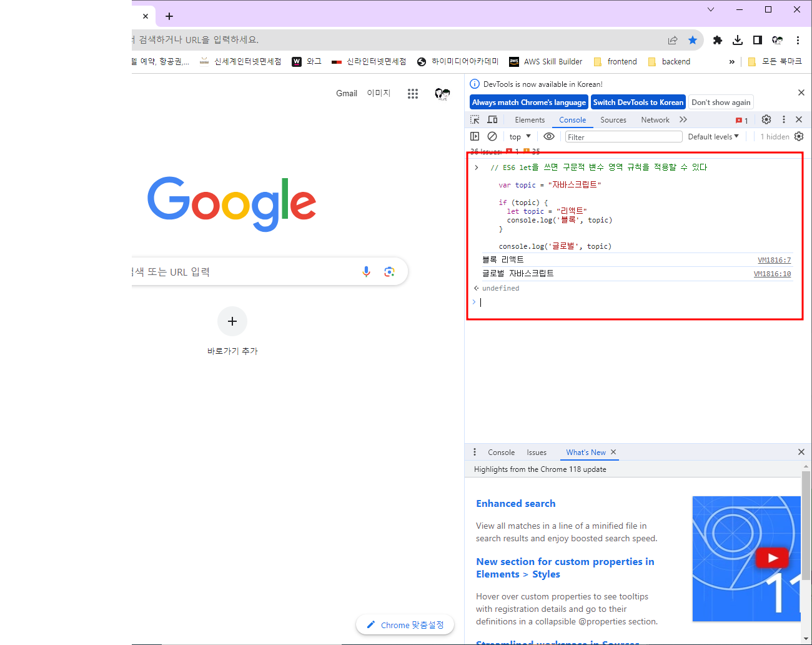
Task: Open the 모든 북마크 folder
Action: click(x=775, y=61)
